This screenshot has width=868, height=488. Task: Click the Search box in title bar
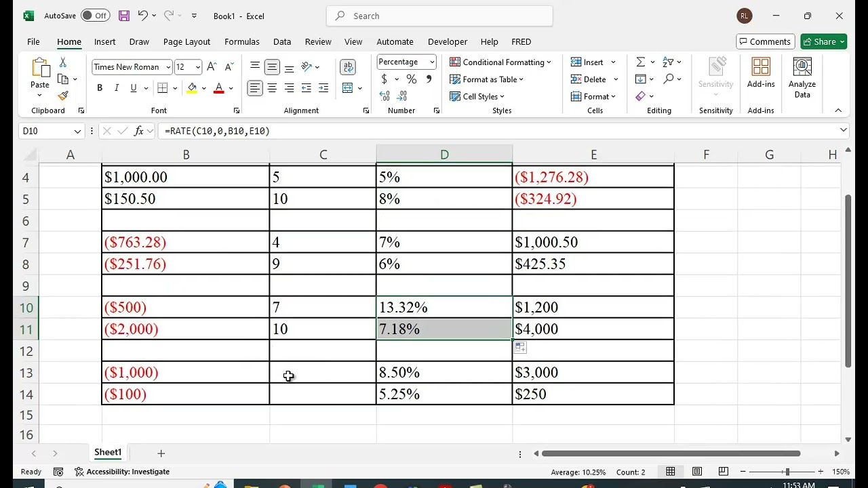coord(439,16)
